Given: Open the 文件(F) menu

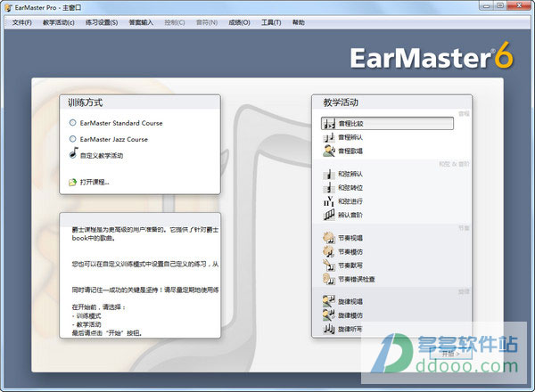Looking at the screenshot, I should [x=21, y=22].
